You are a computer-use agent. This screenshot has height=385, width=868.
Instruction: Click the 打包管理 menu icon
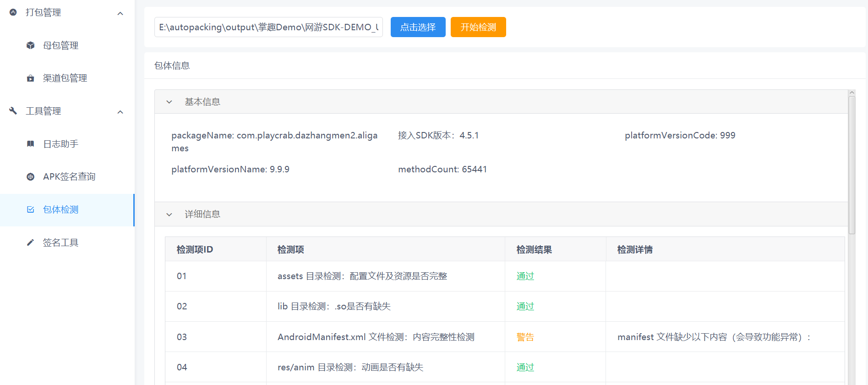13,12
